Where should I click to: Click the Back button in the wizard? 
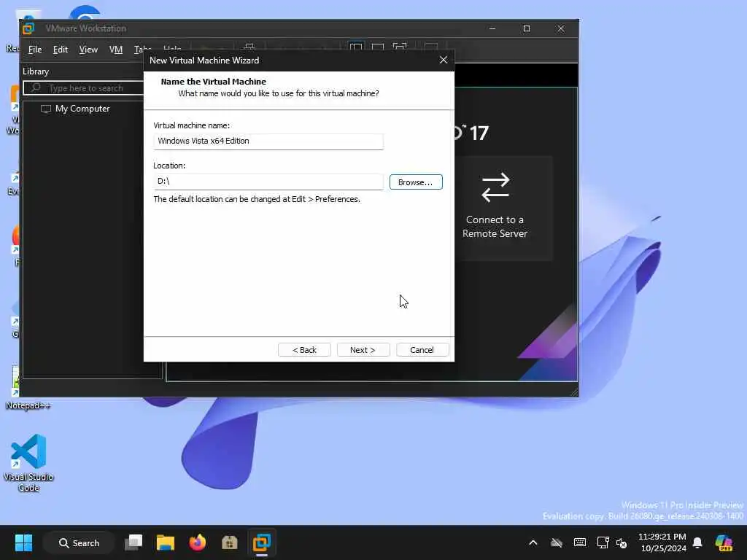tap(304, 350)
